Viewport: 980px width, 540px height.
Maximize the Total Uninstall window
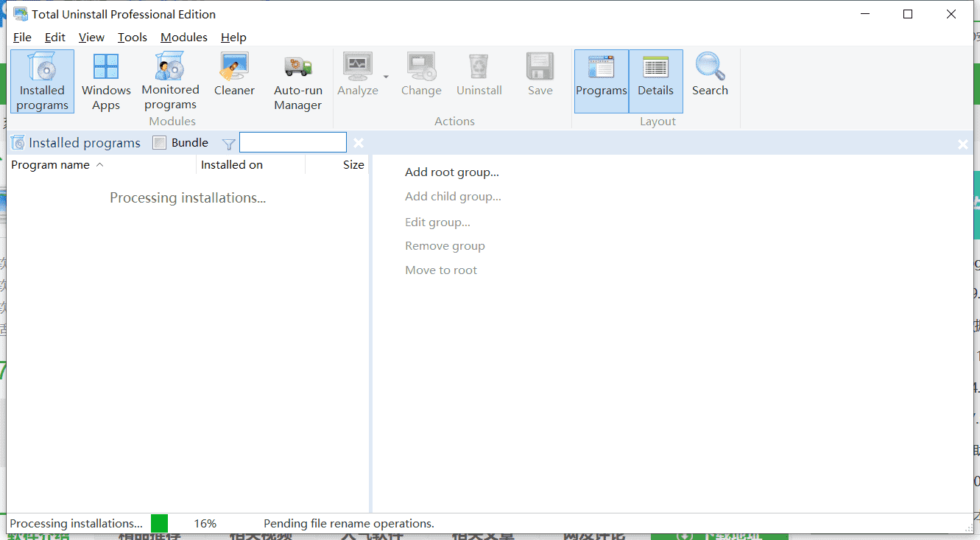[x=908, y=14]
